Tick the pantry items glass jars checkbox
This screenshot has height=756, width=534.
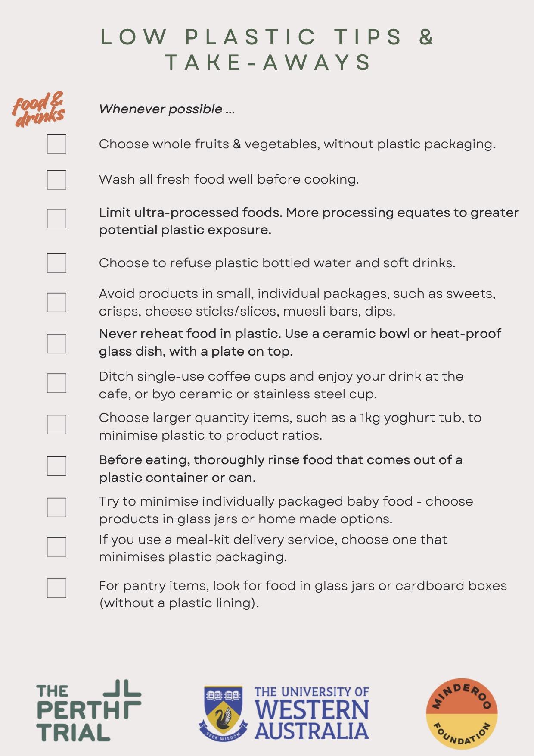coord(56,588)
